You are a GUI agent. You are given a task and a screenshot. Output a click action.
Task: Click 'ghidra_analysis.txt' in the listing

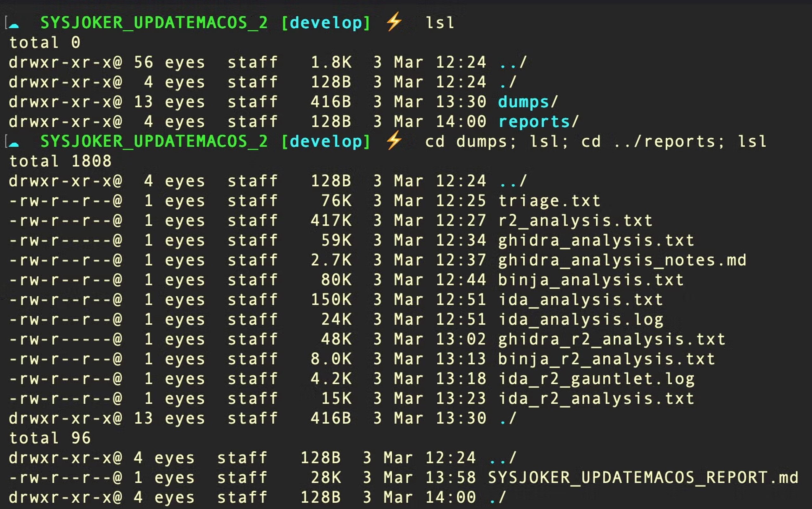[x=596, y=241]
